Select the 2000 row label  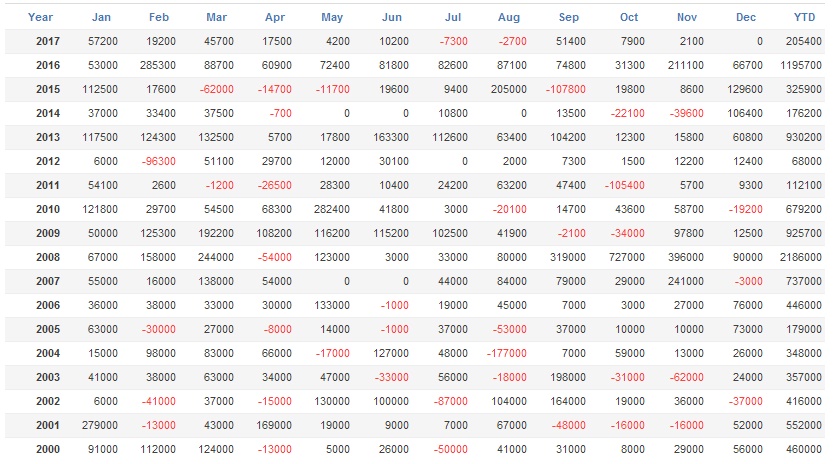coord(47,449)
